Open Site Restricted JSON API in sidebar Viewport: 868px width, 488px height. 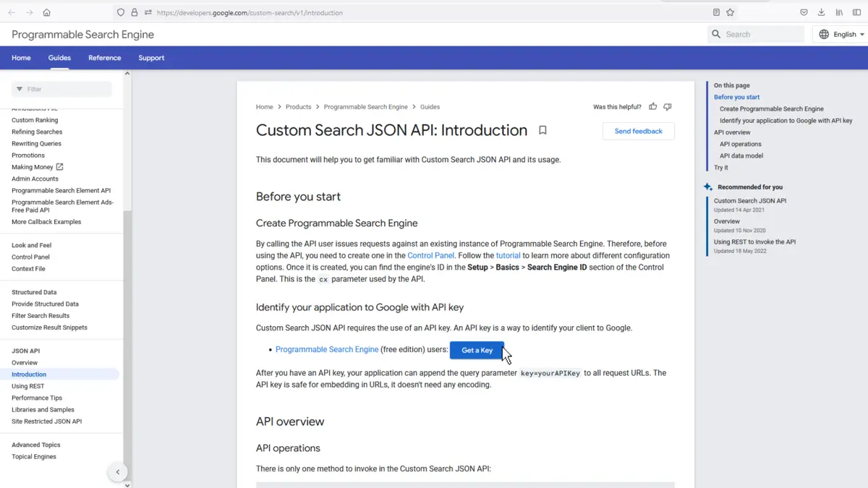[x=46, y=421]
